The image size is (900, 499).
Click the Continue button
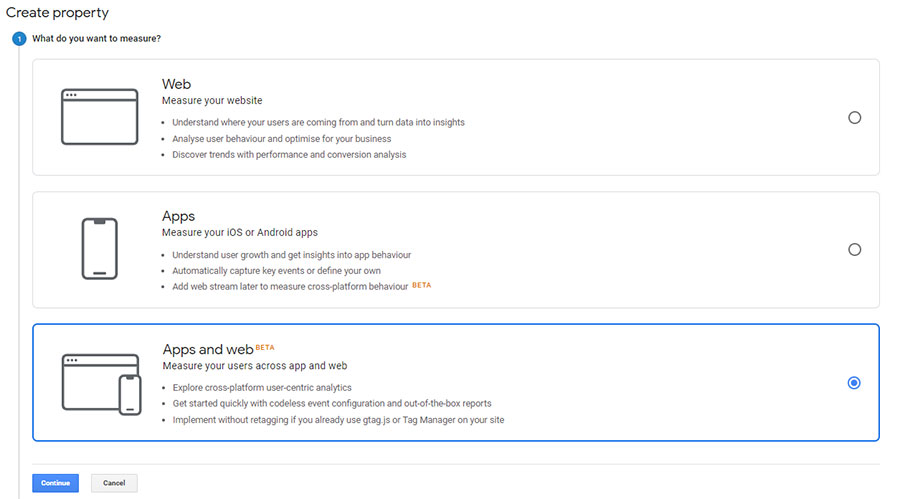click(55, 483)
